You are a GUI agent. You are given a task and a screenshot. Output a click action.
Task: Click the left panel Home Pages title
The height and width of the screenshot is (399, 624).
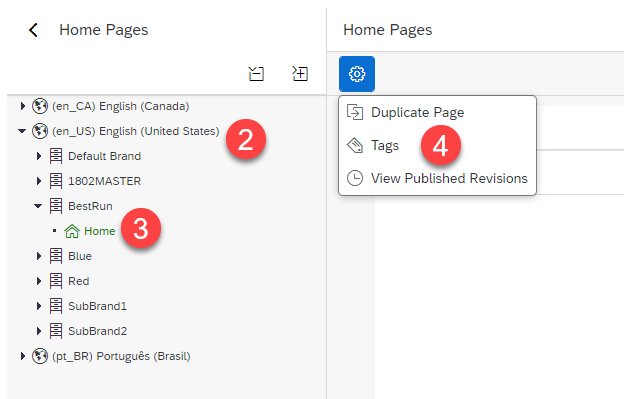click(103, 30)
